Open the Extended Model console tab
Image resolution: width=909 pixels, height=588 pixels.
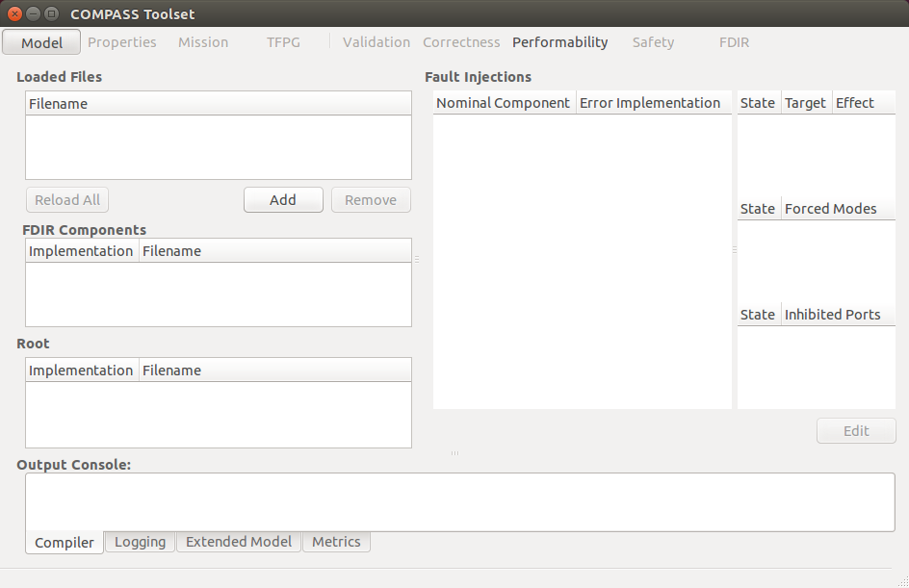[238, 542]
